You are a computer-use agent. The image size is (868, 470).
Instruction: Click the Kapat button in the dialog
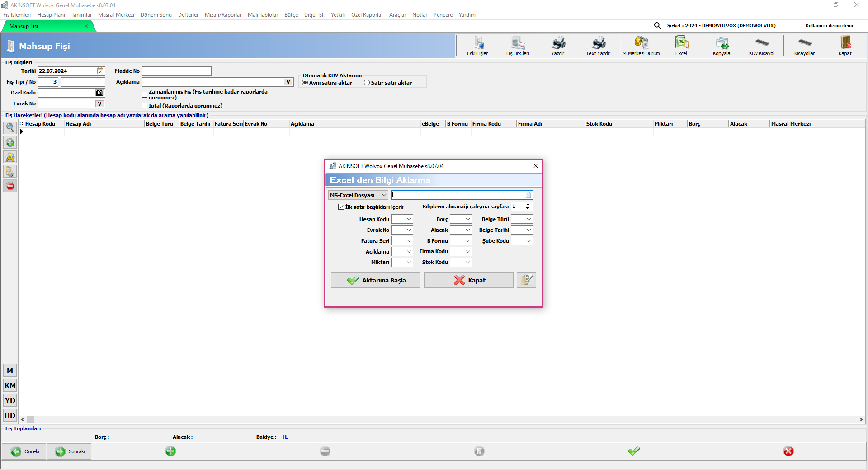click(469, 280)
